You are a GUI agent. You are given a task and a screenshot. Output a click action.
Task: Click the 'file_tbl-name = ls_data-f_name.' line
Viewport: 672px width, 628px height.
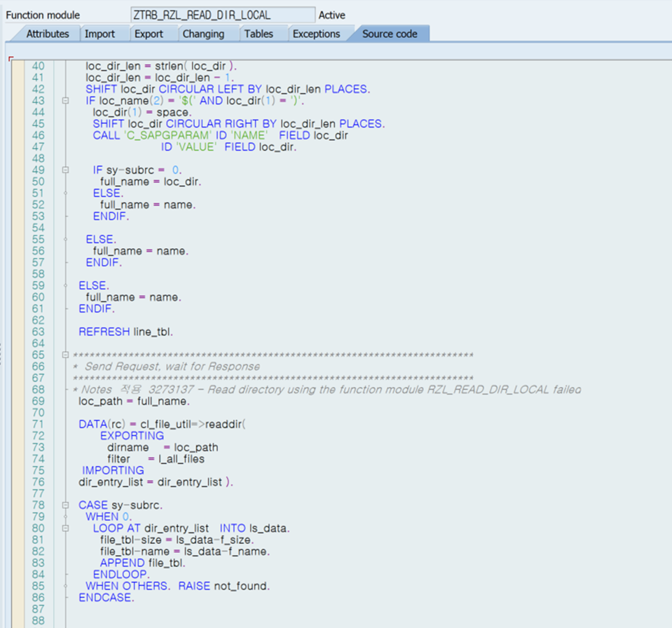(x=185, y=552)
